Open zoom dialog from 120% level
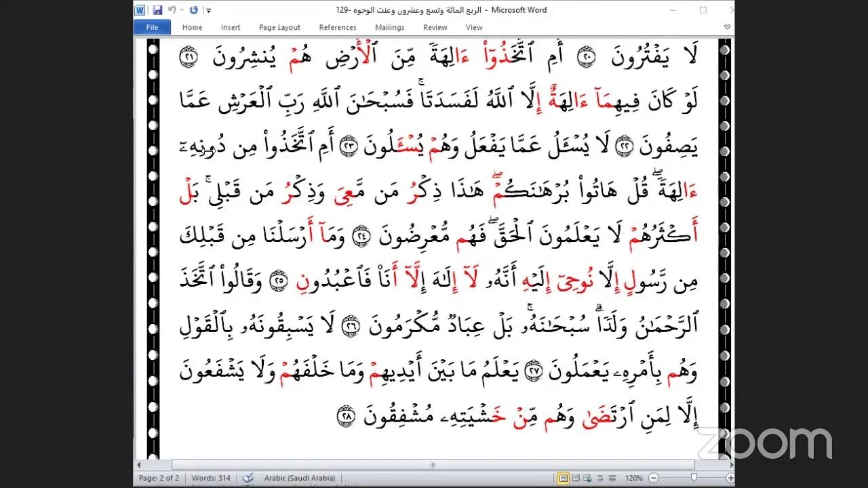This screenshot has height=488, width=868. 633,478
